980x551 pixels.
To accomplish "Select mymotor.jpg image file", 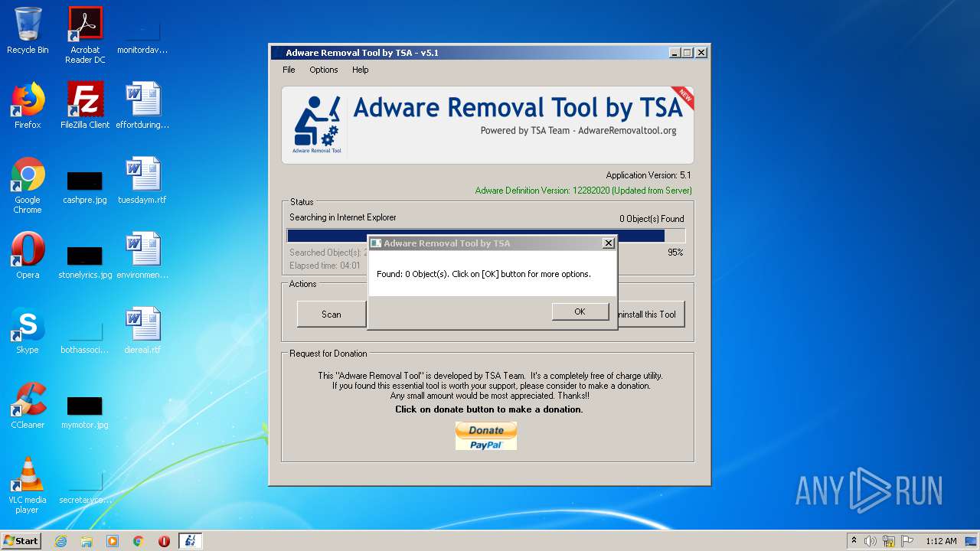I will (85, 413).
